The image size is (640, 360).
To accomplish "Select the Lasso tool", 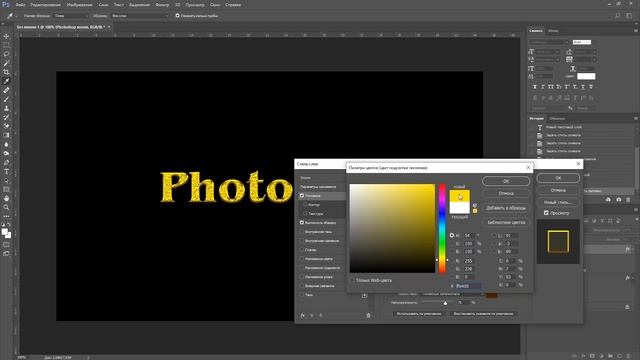I will pos(6,54).
